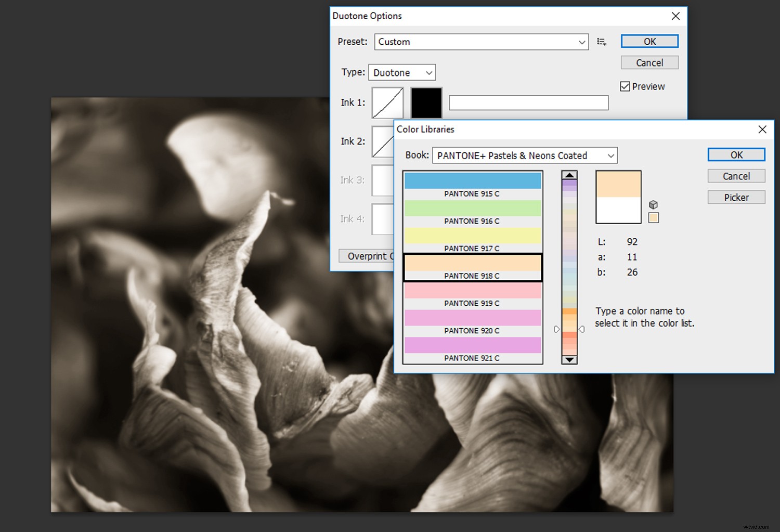Open the preset options list icon
This screenshot has height=532, width=780.
coord(602,42)
